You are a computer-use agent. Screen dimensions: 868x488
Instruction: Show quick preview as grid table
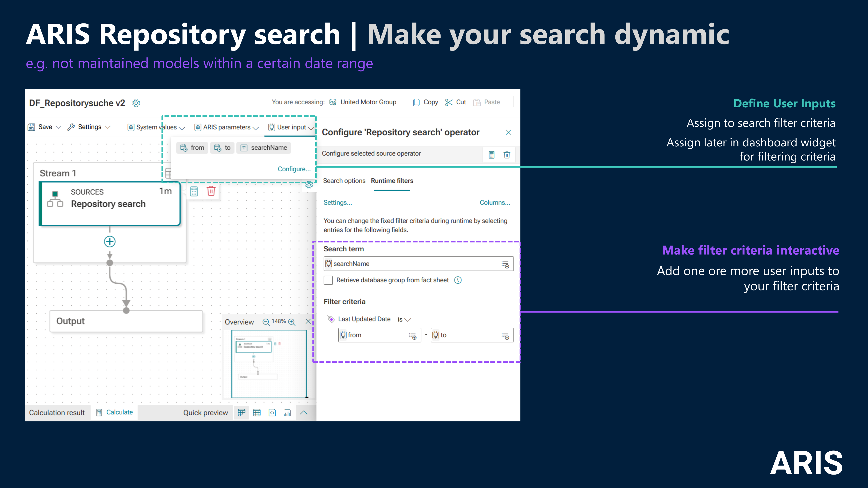257,413
